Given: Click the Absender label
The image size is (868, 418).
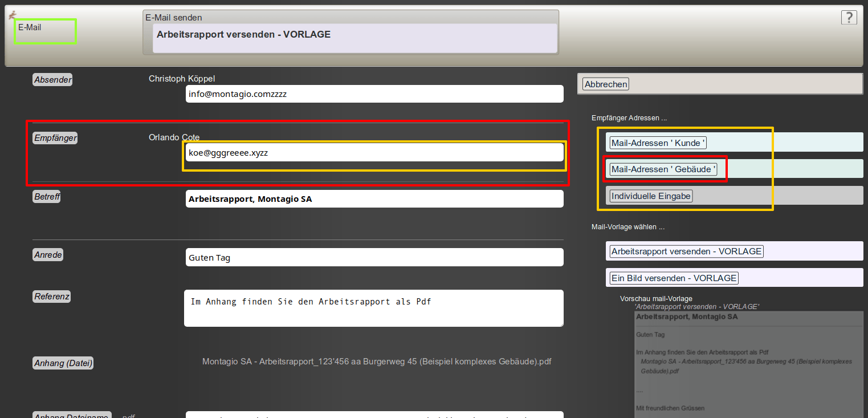Looking at the screenshot, I should tap(52, 80).
